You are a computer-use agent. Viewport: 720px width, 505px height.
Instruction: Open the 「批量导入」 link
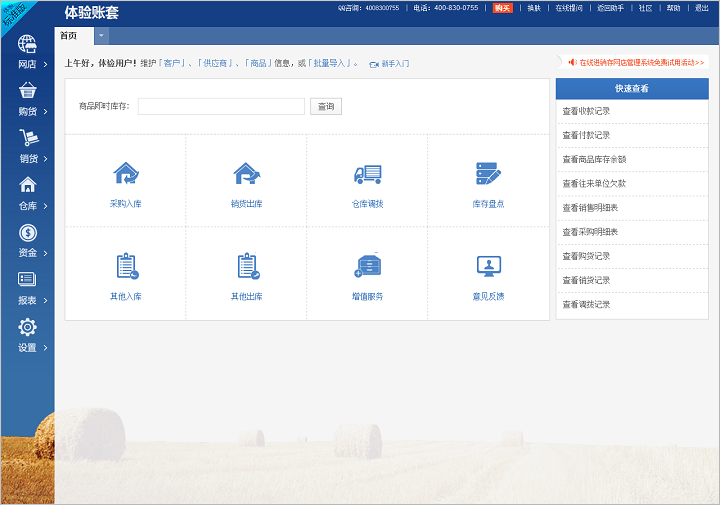[x=330, y=63]
